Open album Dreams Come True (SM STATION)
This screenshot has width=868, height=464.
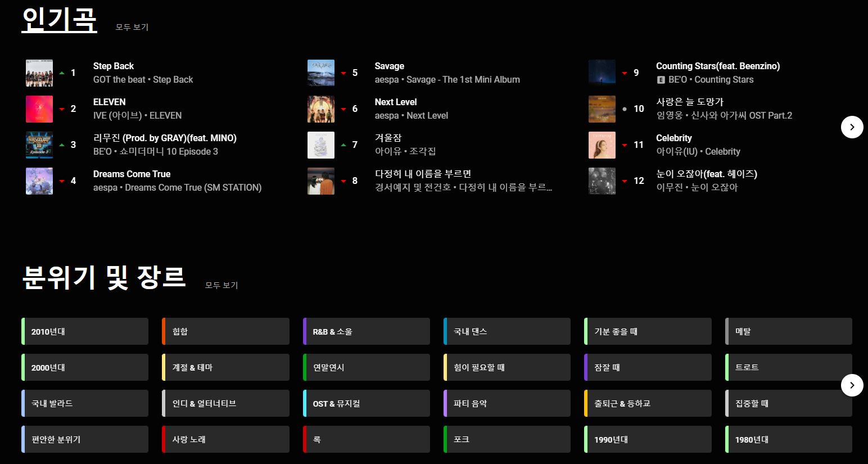pyautogui.click(x=193, y=188)
